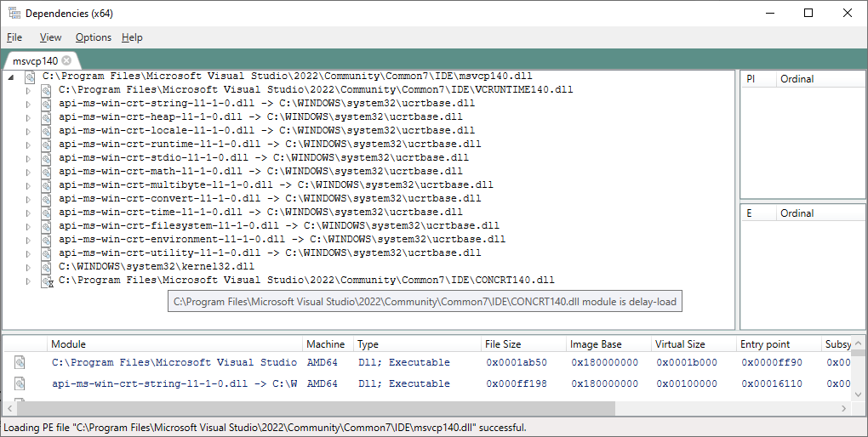Click the horizontal scrollbar thumb of module list
This screenshot has width=868, height=437.
click(x=316, y=408)
